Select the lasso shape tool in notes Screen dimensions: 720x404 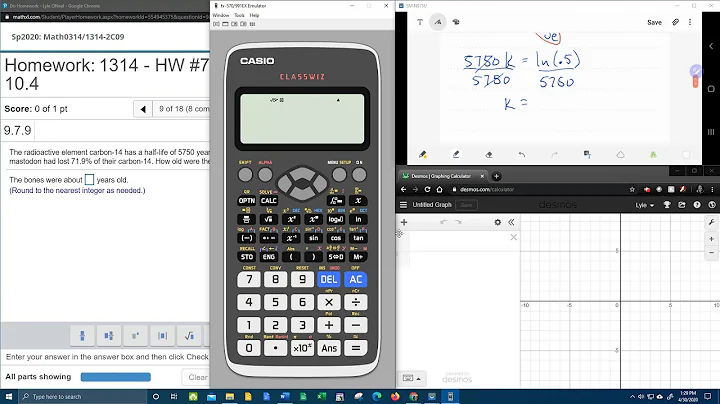coord(620,155)
